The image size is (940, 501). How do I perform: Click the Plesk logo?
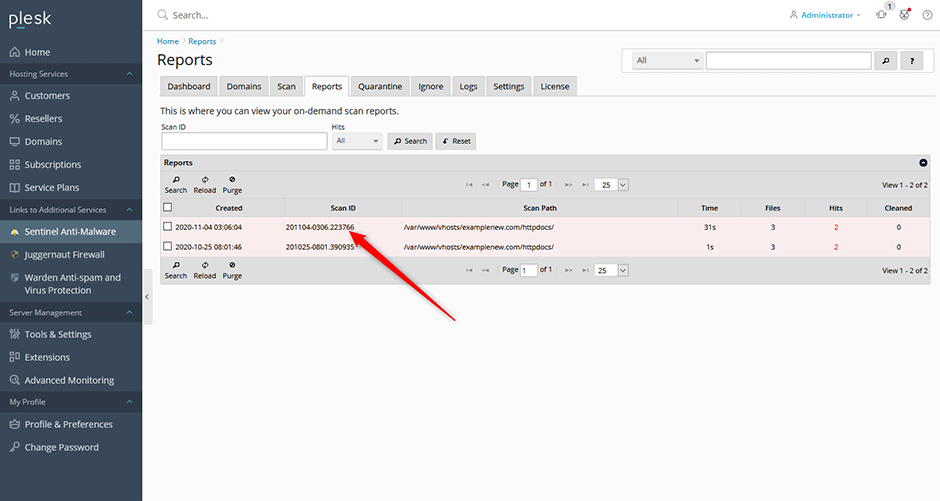[x=30, y=19]
